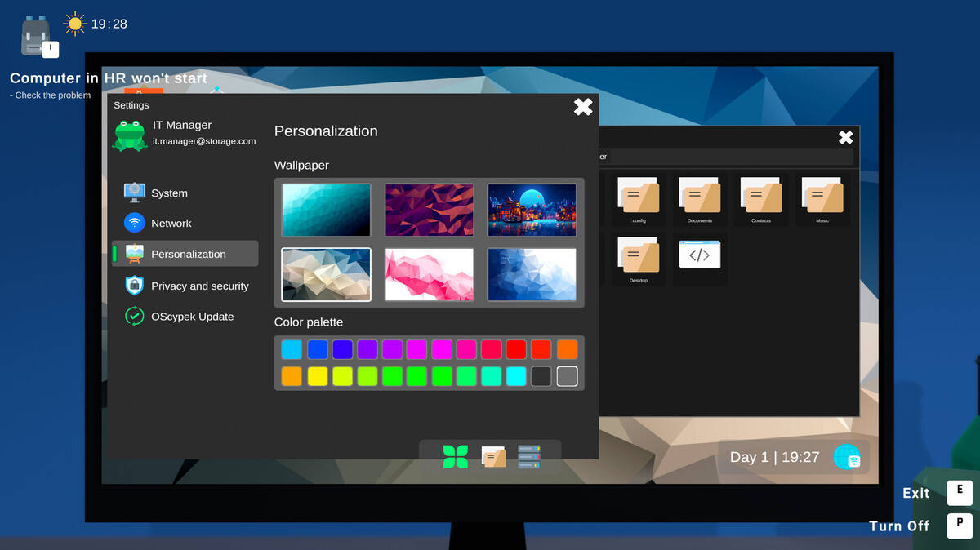Select Privacy and security in sidebar

coord(198,286)
